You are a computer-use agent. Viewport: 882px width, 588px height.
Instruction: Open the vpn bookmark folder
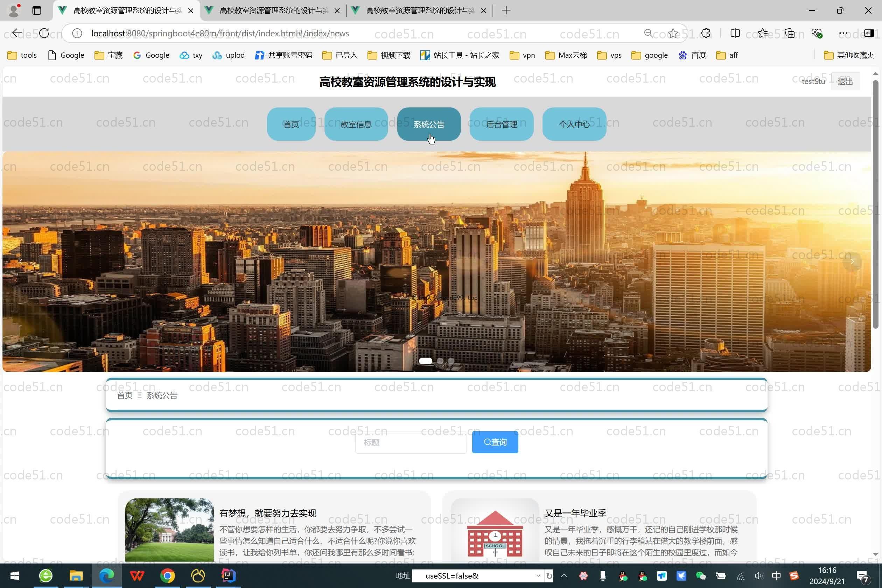pos(522,55)
